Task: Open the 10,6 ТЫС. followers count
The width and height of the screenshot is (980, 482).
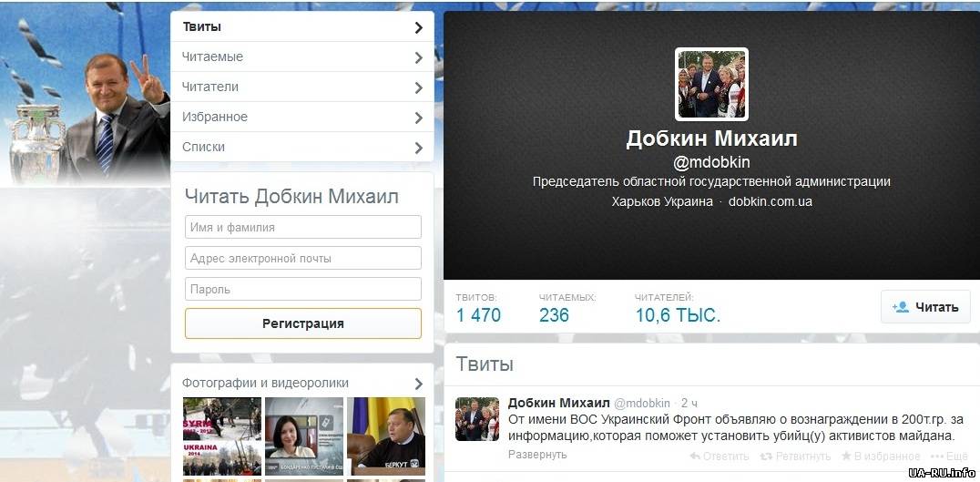Action: pyautogui.click(x=678, y=315)
